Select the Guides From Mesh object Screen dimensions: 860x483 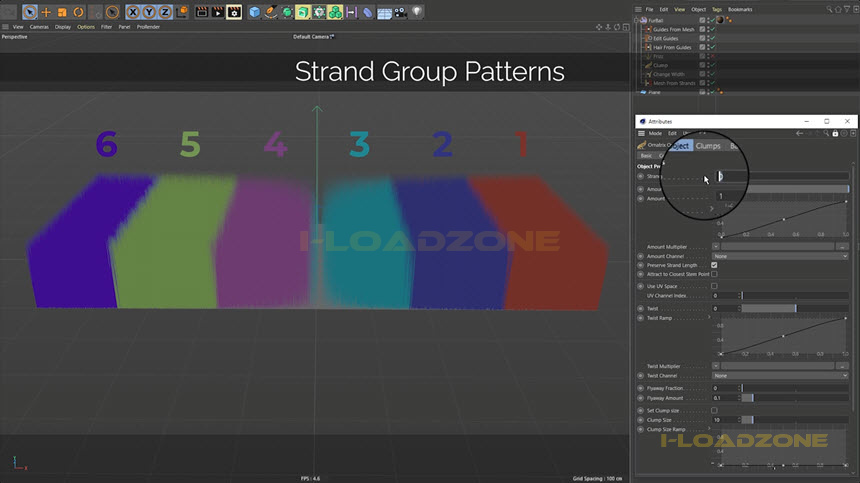[674, 30]
